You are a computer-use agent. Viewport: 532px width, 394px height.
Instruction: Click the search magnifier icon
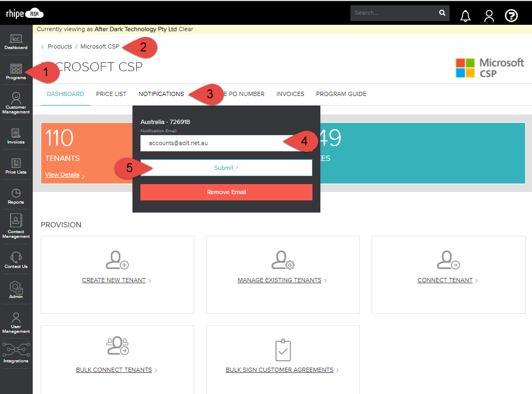[442, 13]
